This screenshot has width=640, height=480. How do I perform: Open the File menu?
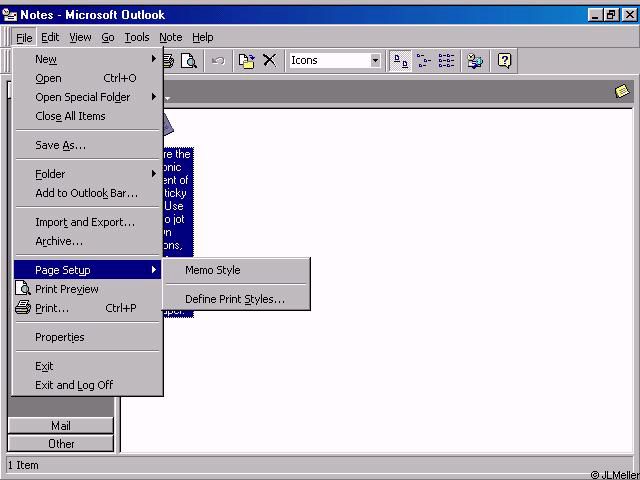click(24, 38)
